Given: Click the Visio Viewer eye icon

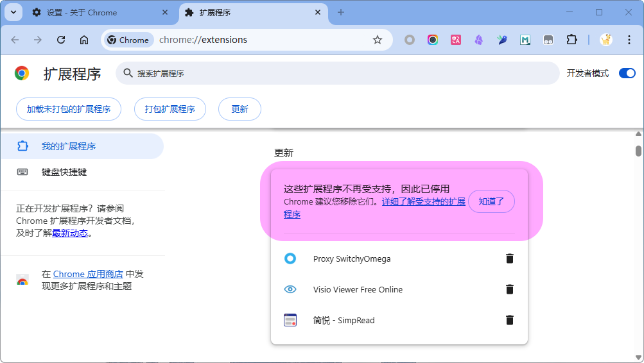Looking at the screenshot, I should (x=290, y=289).
